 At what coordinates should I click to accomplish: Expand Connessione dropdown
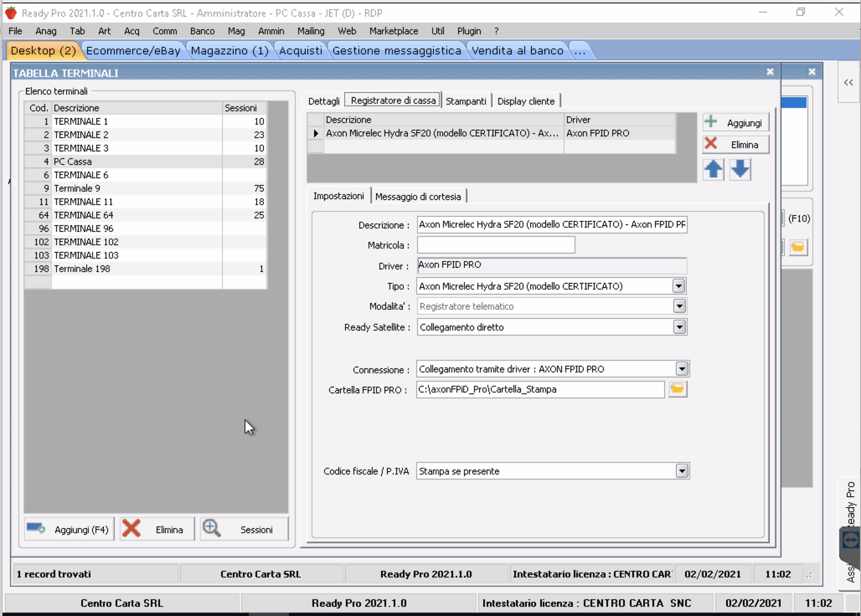coord(682,369)
